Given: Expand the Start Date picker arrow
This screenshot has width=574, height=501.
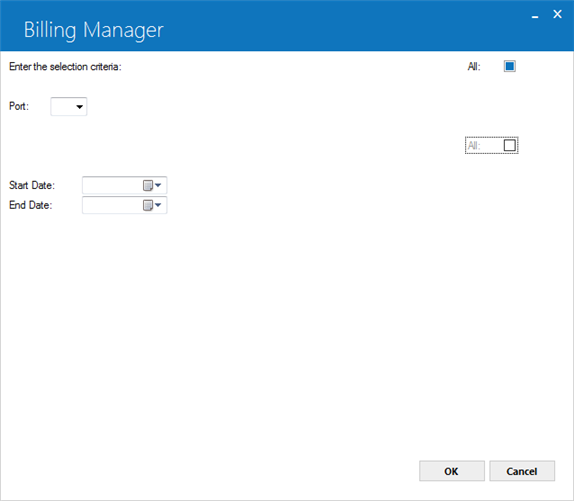Looking at the screenshot, I should pyautogui.click(x=158, y=185).
